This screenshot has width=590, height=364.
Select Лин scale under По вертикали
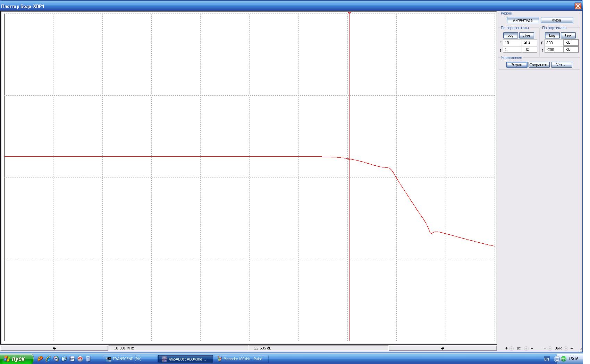(568, 35)
